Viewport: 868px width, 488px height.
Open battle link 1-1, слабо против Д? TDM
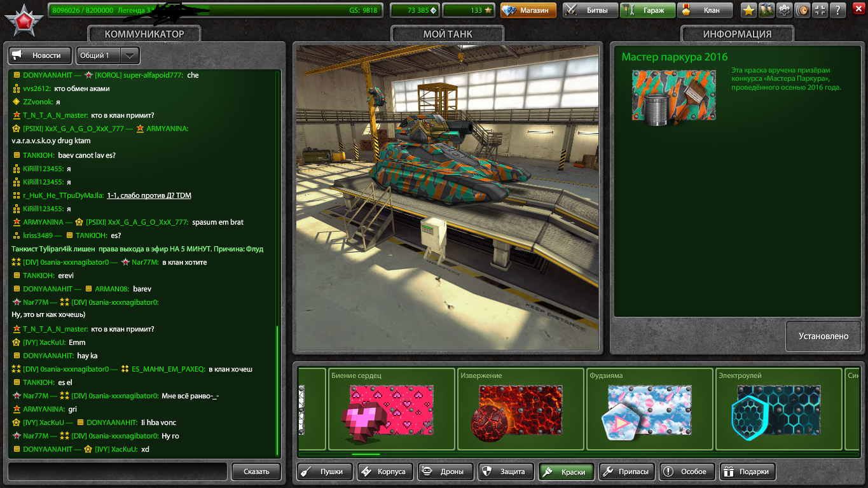pyautogui.click(x=149, y=195)
